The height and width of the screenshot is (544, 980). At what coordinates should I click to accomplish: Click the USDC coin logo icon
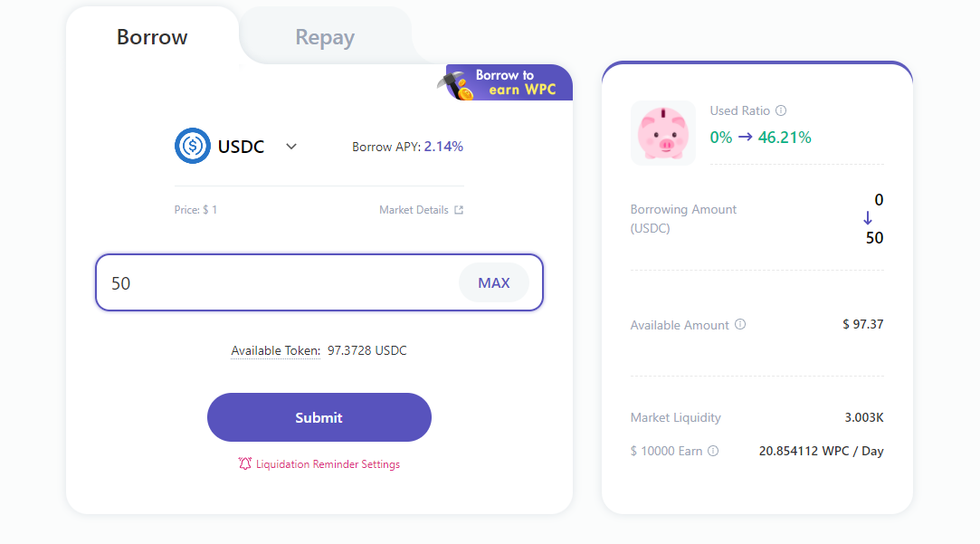coord(193,146)
